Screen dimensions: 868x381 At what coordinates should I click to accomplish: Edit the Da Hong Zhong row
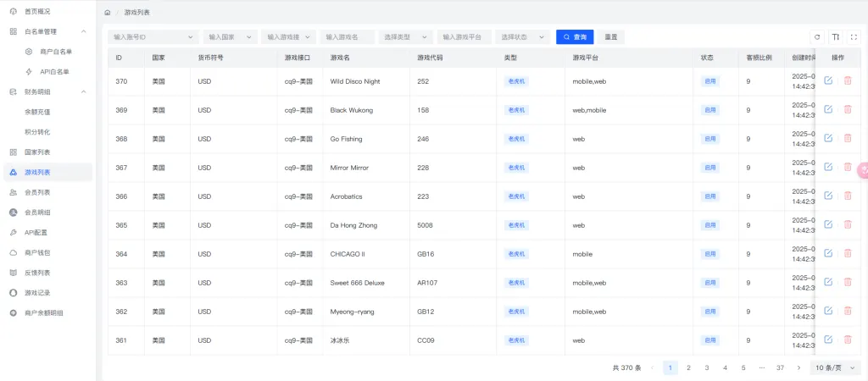pyautogui.click(x=828, y=224)
